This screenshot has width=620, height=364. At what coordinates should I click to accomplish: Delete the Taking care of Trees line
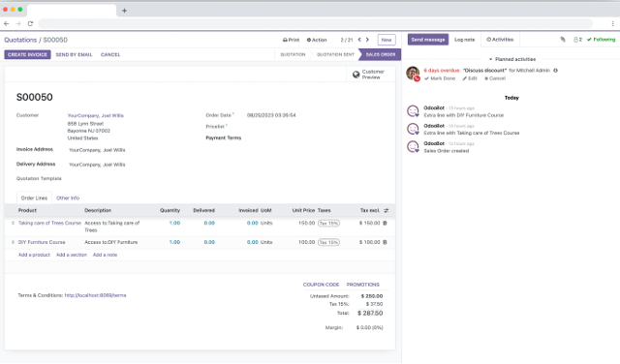(x=386, y=224)
